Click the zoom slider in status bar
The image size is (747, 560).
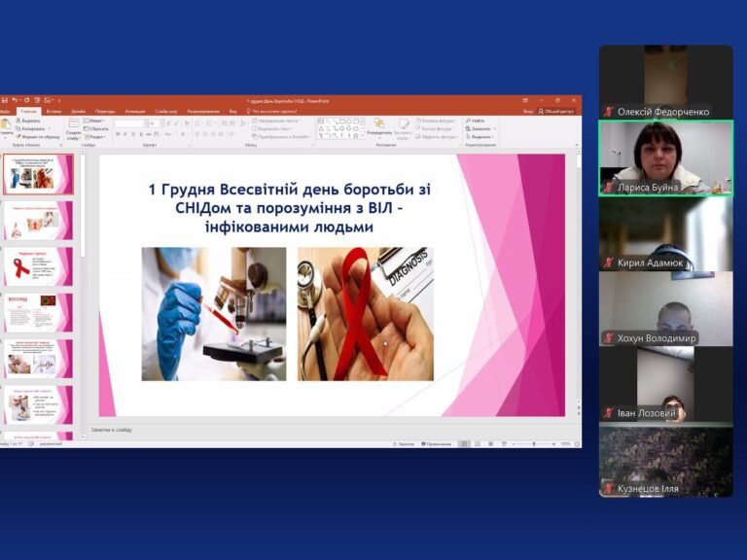534,443
